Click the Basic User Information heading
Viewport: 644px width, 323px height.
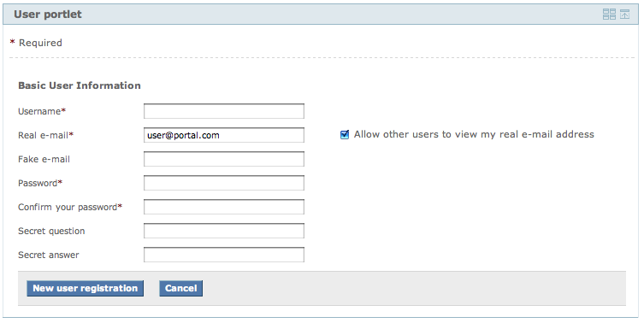(80, 85)
